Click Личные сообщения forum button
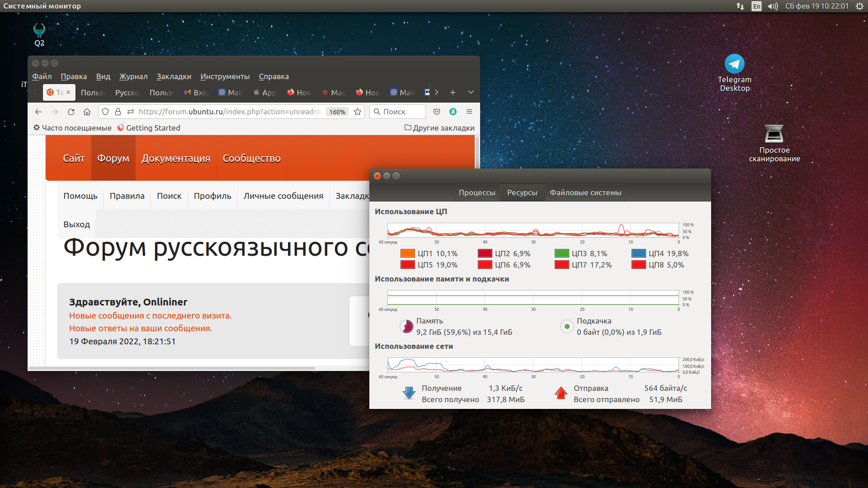The width and height of the screenshot is (868, 488). tap(283, 196)
